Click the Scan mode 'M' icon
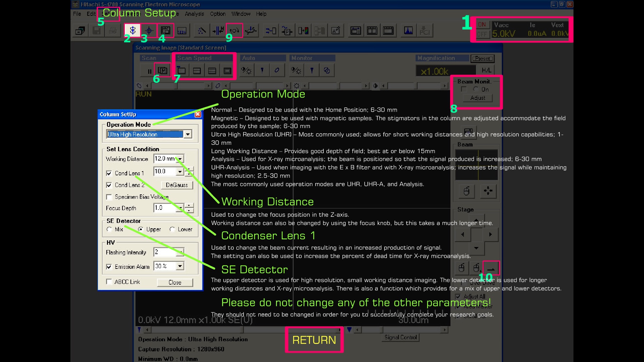644x362 pixels. tap(163, 71)
